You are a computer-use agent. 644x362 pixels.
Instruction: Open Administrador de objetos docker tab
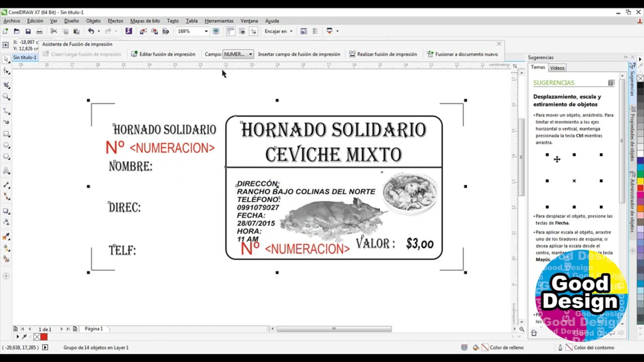click(x=632, y=201)
